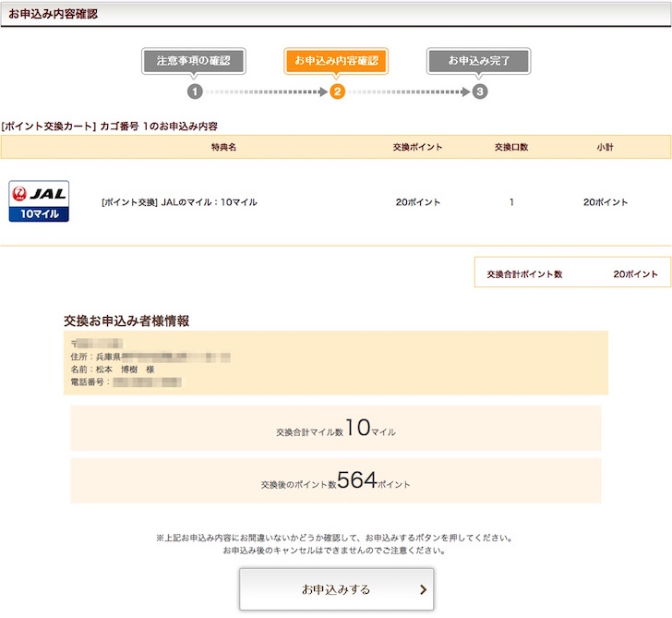This screenshot has height=618, width=672.
Task: Click the お申込み内容確認 page title bar
Action: (336, 14)
